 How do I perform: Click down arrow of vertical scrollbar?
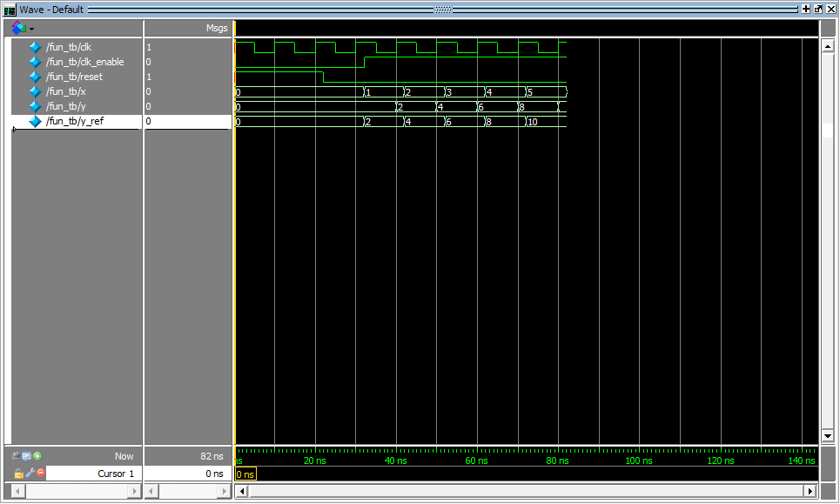pyautogui.click(x=828, y=436)
